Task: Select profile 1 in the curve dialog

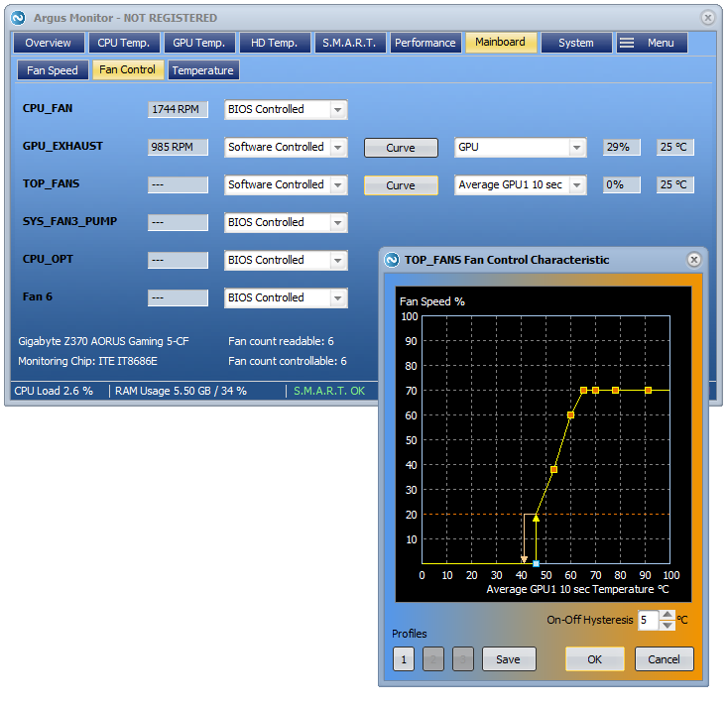Action: click(404, 659)
